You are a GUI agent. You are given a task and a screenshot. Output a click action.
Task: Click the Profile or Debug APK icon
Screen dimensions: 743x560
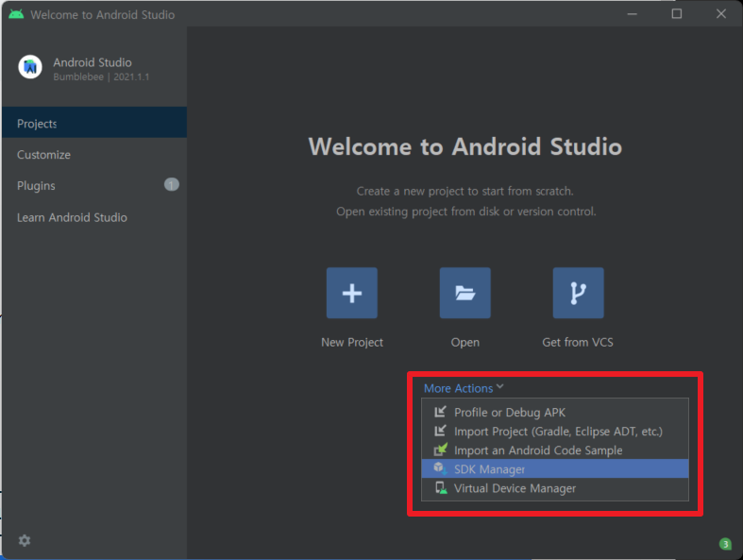(x=440, y=412)
